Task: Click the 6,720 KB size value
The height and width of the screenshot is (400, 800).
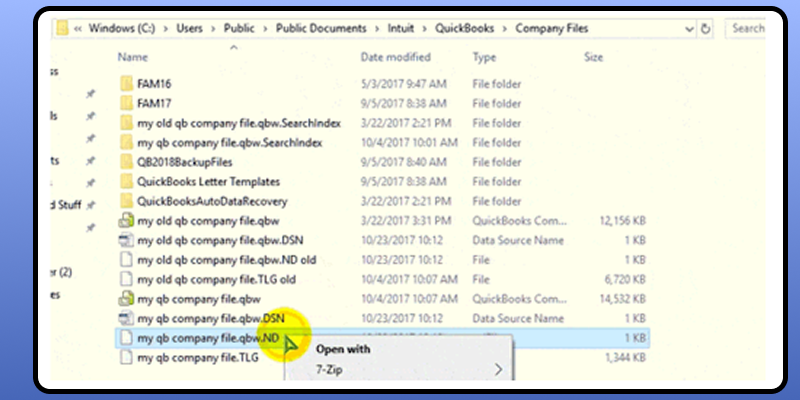Action: click(x=625, y=280)
